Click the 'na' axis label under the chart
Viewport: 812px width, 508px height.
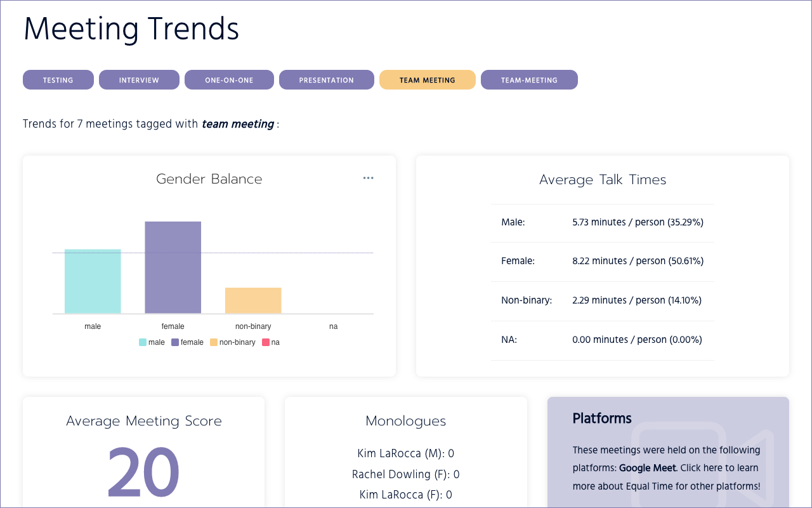click(x=333, y=326)
